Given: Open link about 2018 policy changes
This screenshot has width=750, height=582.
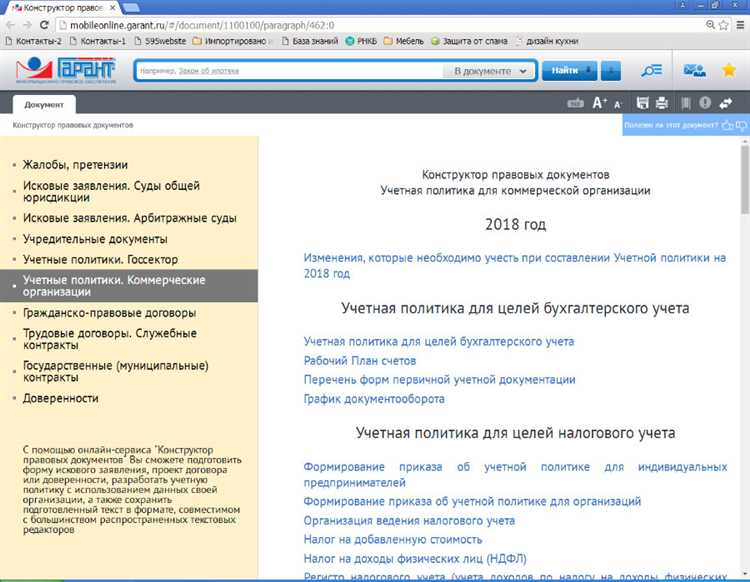Looking at the screenshot, I should point(515,265).
